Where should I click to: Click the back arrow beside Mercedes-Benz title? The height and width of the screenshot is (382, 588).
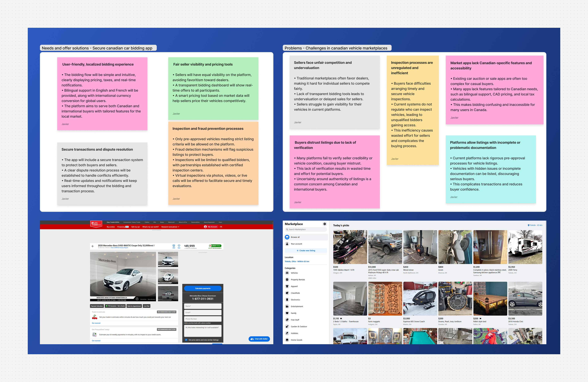93,246
